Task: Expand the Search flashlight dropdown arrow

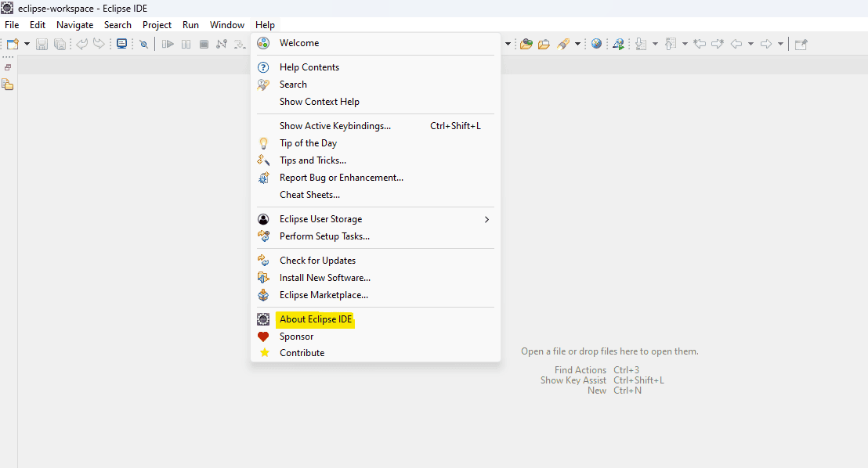Action: point(577,45)
